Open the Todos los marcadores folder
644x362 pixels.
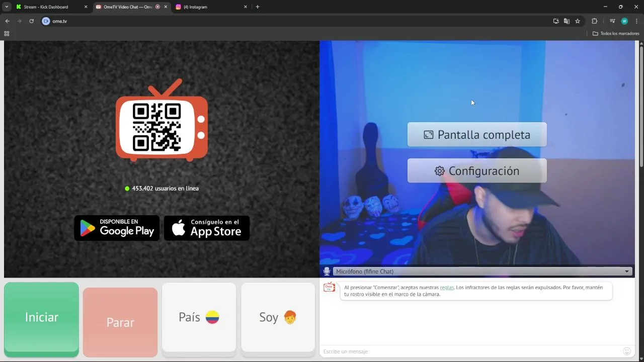(x=616, y=34)
